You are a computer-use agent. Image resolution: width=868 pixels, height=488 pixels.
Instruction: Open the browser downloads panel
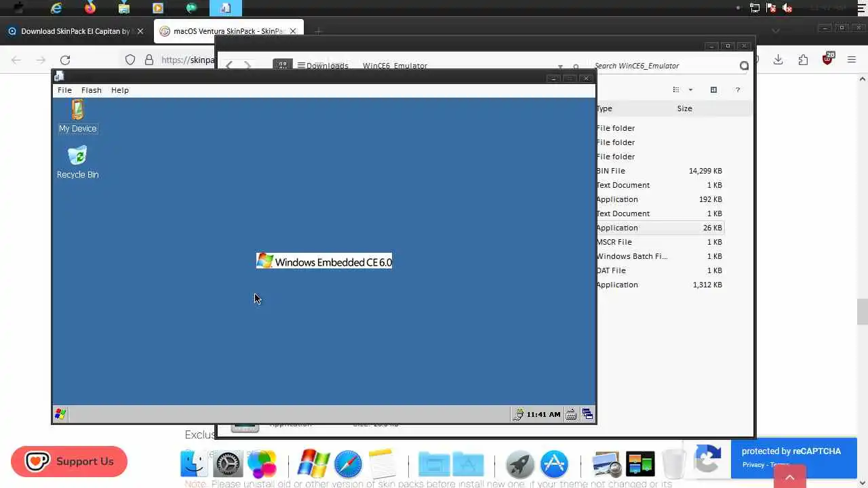[x=778, y=60]
